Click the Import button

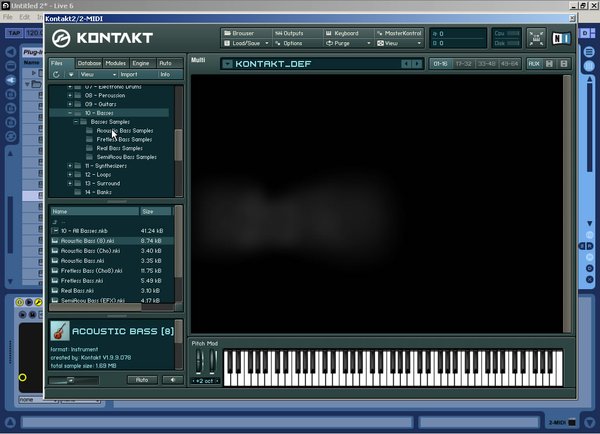coord(138,75)
